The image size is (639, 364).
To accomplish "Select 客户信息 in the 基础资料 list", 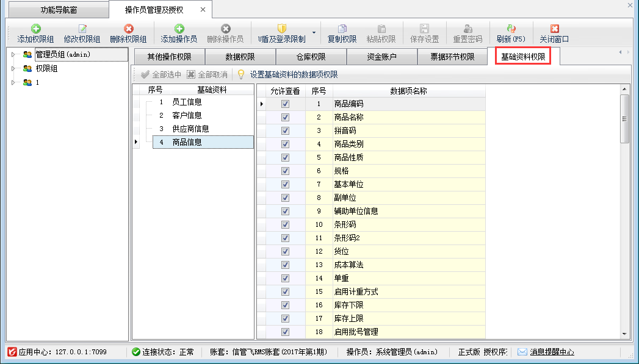I will 187,115.
